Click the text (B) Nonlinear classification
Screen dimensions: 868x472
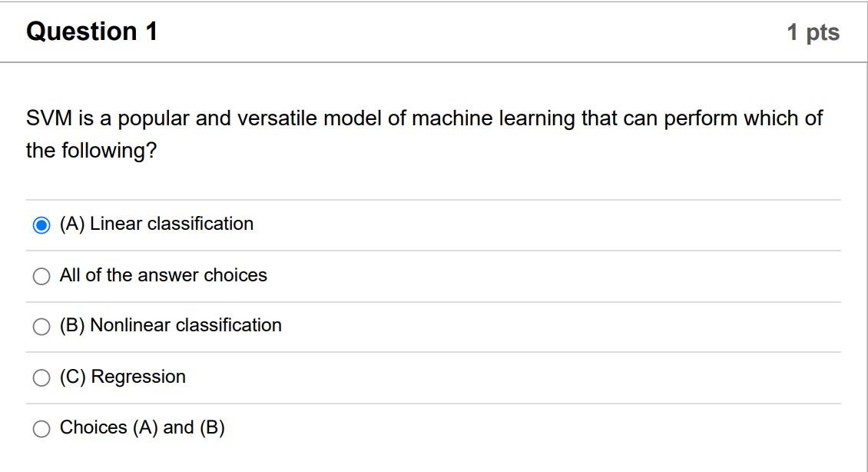(170, 326)
